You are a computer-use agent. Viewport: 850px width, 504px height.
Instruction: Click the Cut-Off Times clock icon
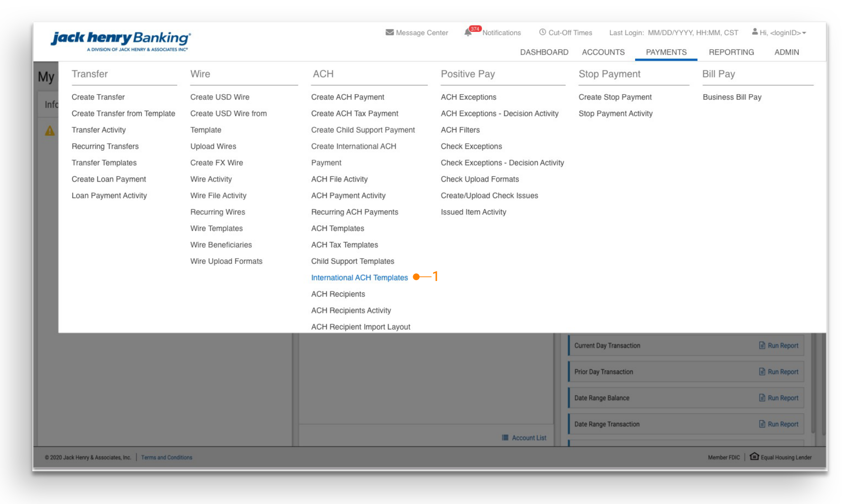point(542,32)
